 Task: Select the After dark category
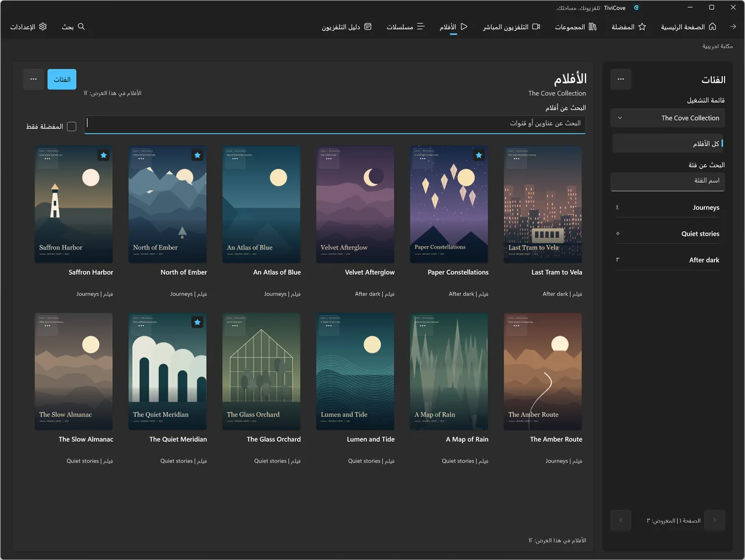click(x=668, y=260)
